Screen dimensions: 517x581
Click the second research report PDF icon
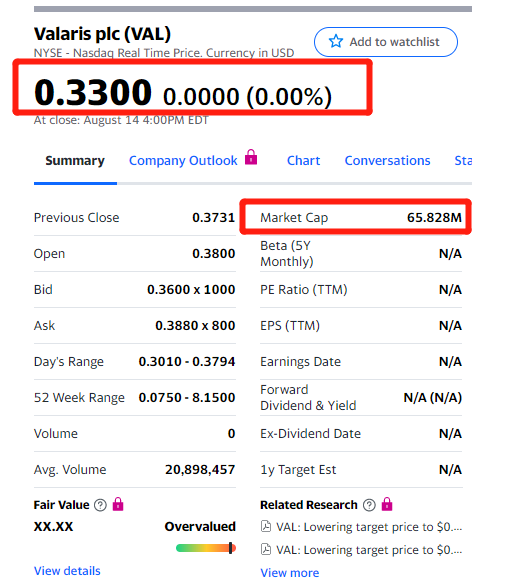(x=266, y=549)
